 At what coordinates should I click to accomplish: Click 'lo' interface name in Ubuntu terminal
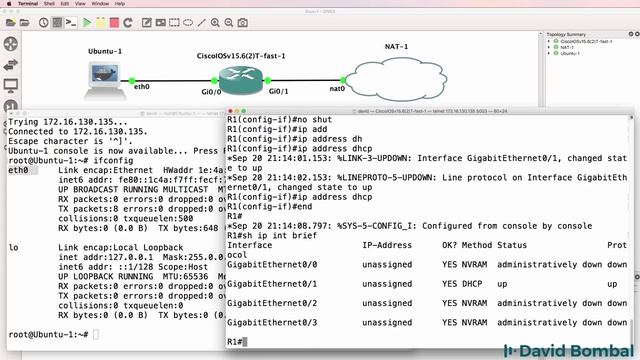pyautogui.click(x=13, y=247)
